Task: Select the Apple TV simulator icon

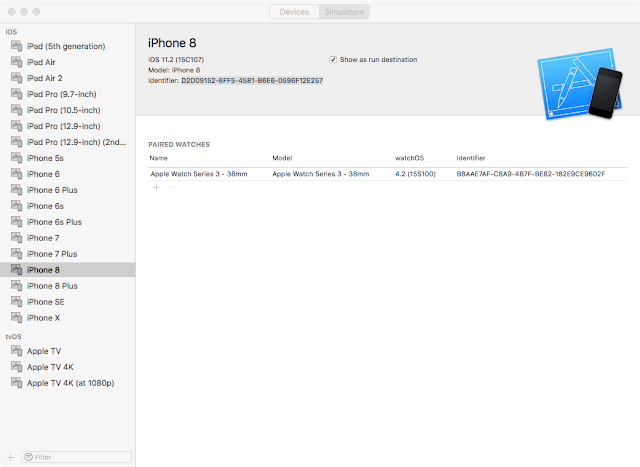Action: [x=16, y=351]
